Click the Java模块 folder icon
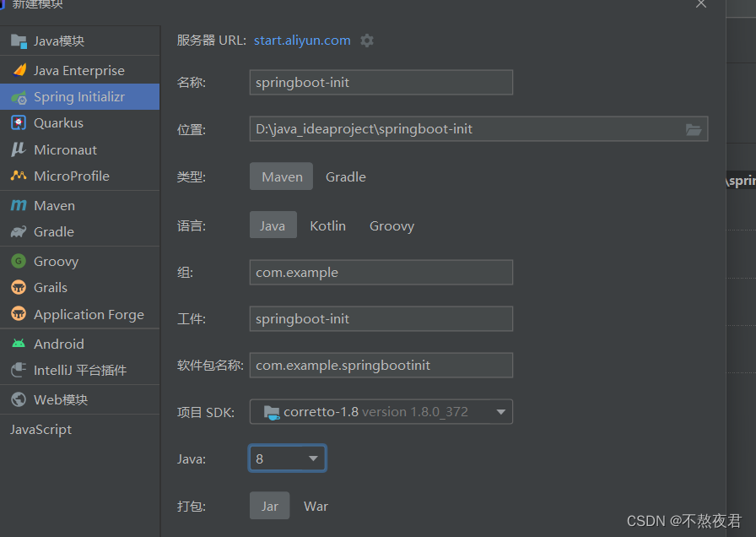The image size is (756, 537). coord(19,41)
